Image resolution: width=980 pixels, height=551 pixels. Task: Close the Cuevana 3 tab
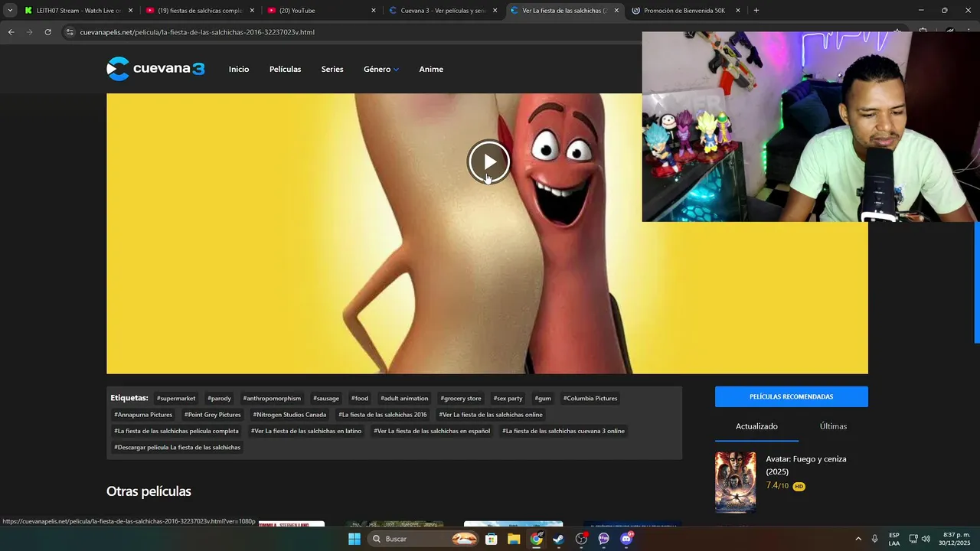coord(495,11)
